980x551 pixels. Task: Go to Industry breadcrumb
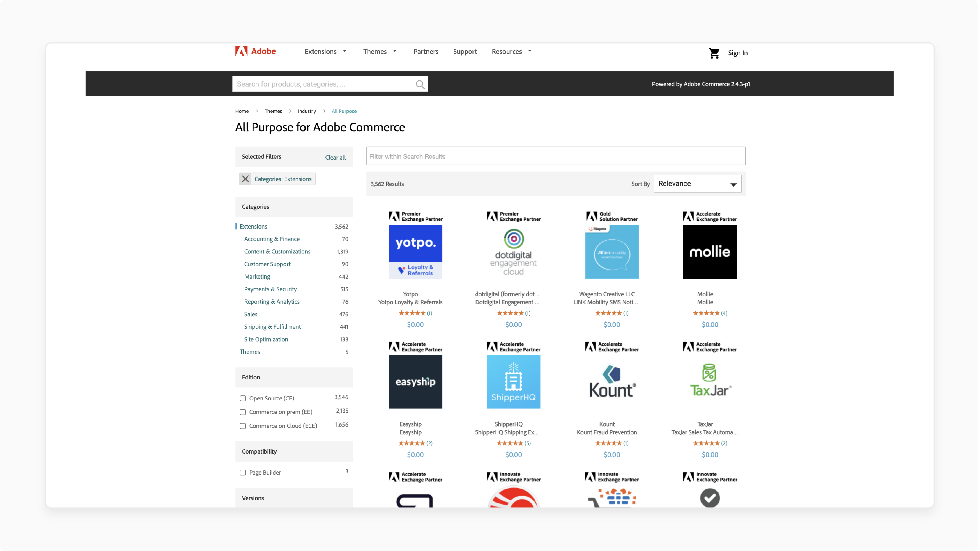307,111
